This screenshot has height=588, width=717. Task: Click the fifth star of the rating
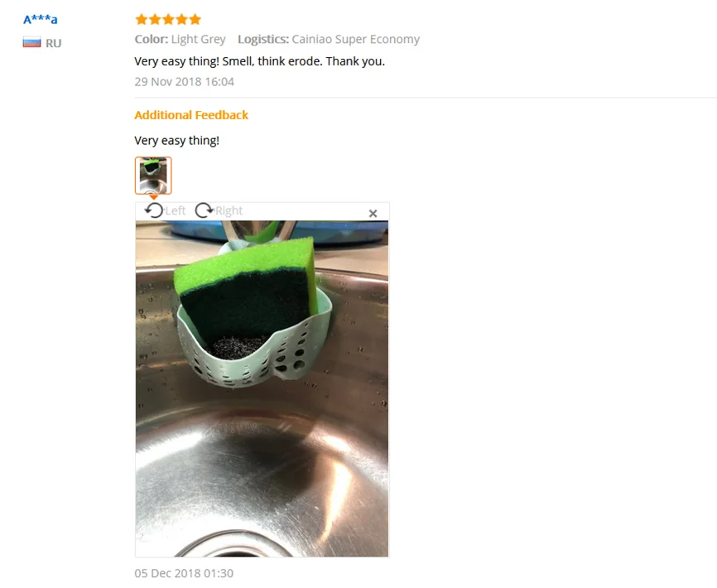195,19
